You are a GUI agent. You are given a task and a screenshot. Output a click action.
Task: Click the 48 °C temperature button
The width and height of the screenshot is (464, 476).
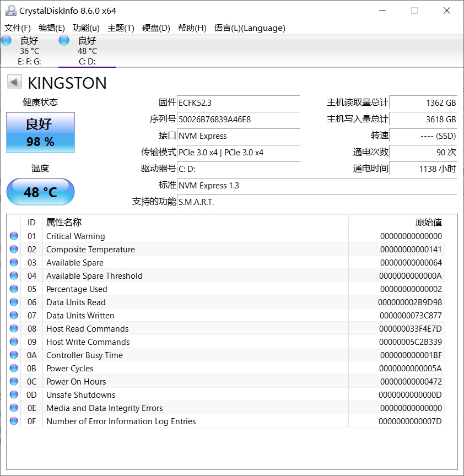coord(40,192)
